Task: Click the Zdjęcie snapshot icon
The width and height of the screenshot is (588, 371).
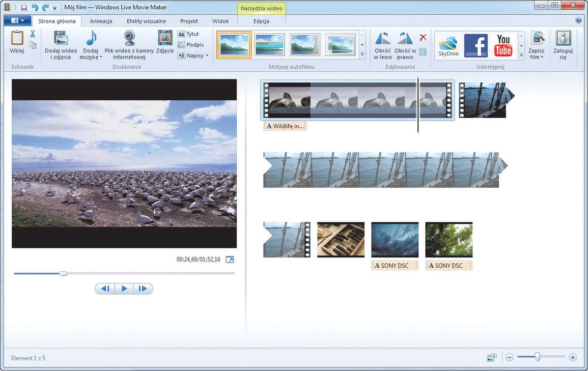Action: point(165,38)
